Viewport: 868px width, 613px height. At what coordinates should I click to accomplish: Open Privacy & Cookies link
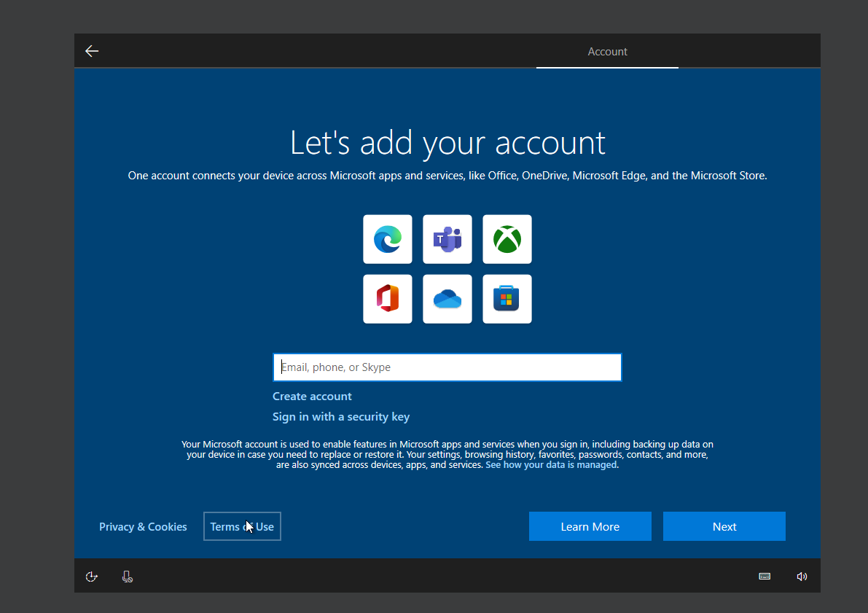143,526
